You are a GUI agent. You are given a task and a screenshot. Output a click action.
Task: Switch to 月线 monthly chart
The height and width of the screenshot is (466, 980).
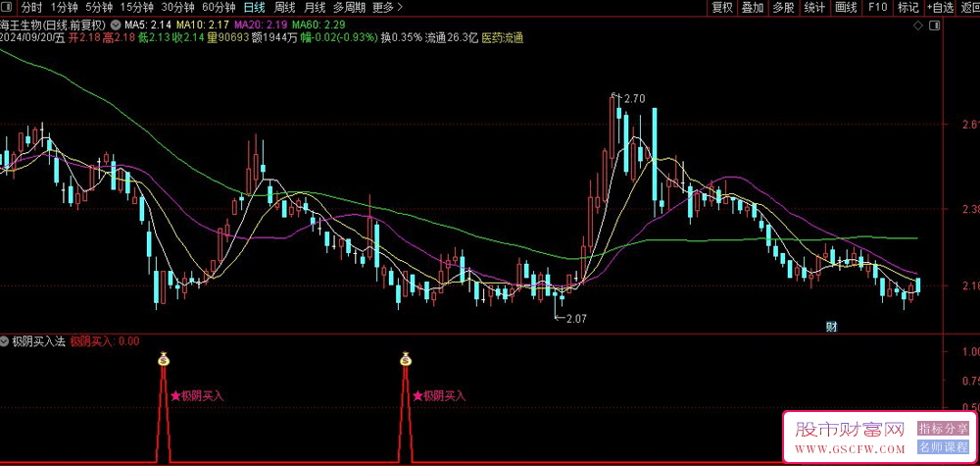tap(315, 8)
